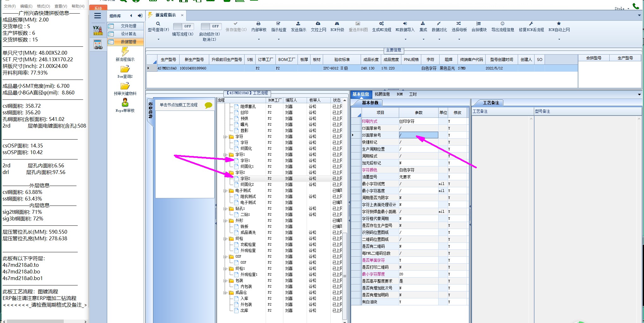Open Nope单审核 user icon
Viewport: 644px width, 323px height.
pyautogui.click(x=125, y=102)
